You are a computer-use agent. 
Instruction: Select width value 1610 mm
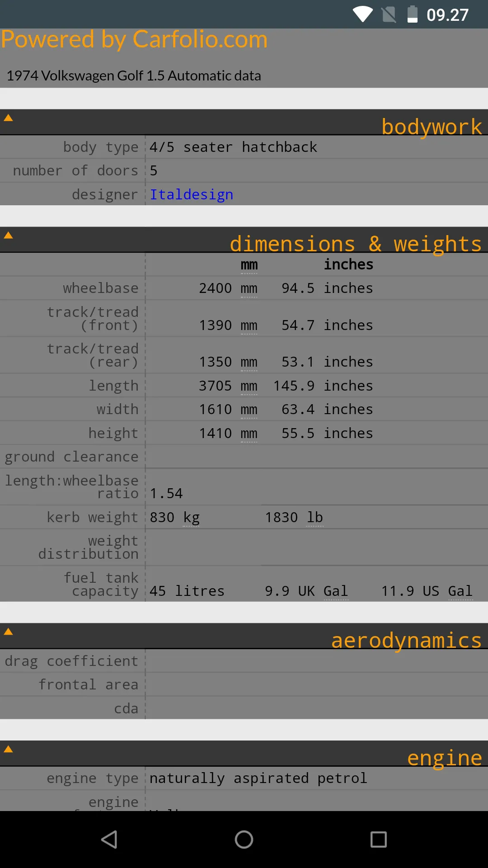pyautogui.click(x=228, y=410)
